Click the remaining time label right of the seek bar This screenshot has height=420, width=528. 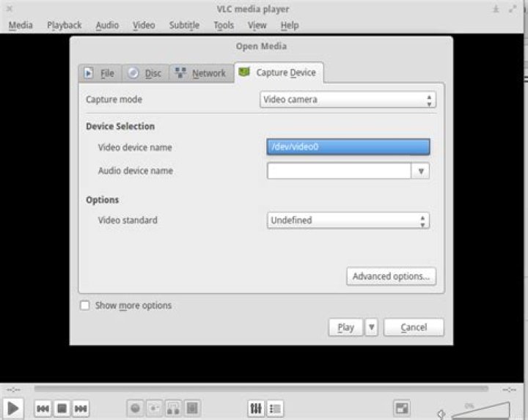[509, 389]
